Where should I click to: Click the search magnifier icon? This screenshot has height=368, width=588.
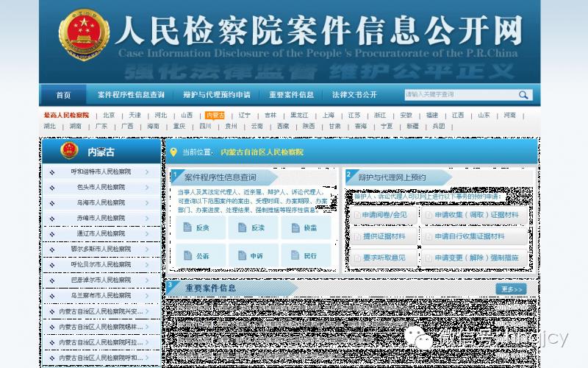[523, 95]
